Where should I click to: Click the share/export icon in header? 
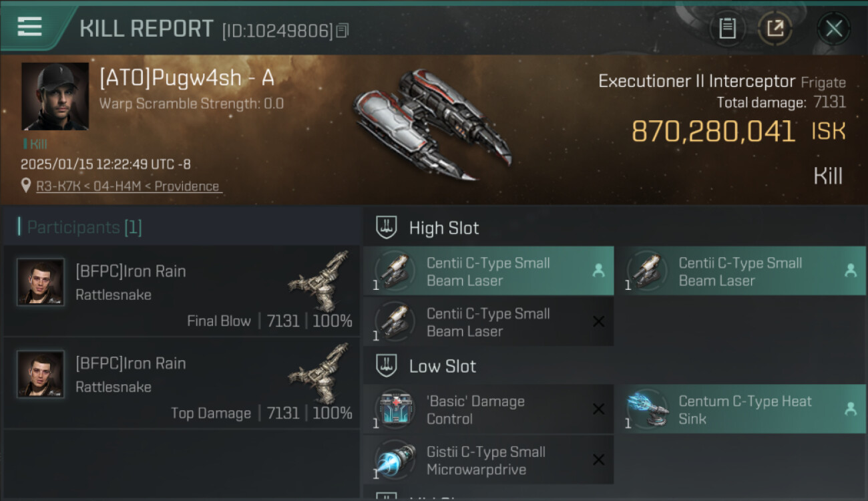pyautogui.click(x=775, y=28)
